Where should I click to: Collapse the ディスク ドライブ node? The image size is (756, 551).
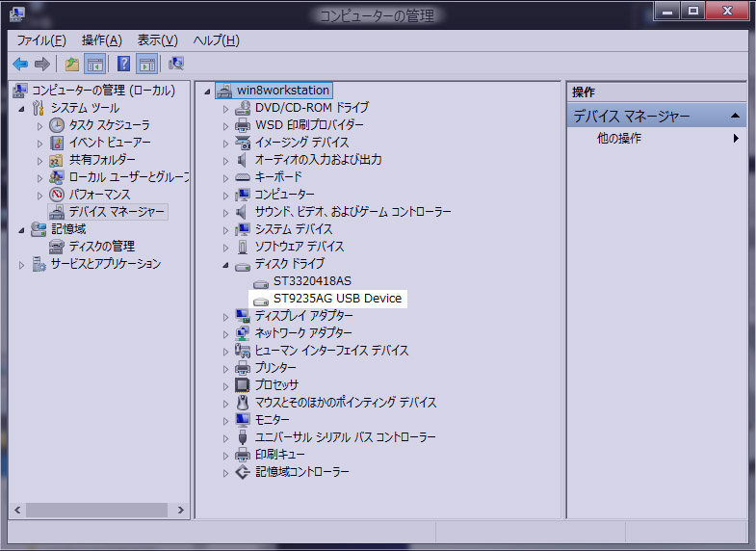coord(225,265)
